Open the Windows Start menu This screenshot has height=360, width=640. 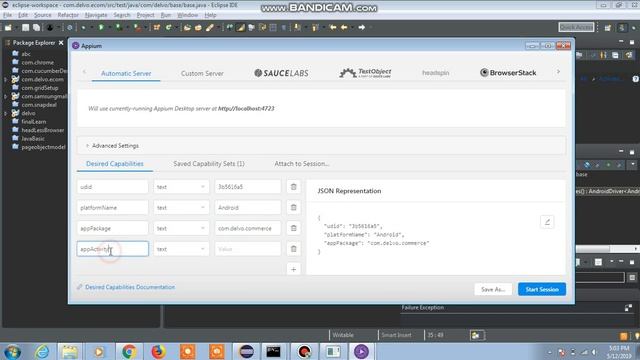(x=13, y=351)
